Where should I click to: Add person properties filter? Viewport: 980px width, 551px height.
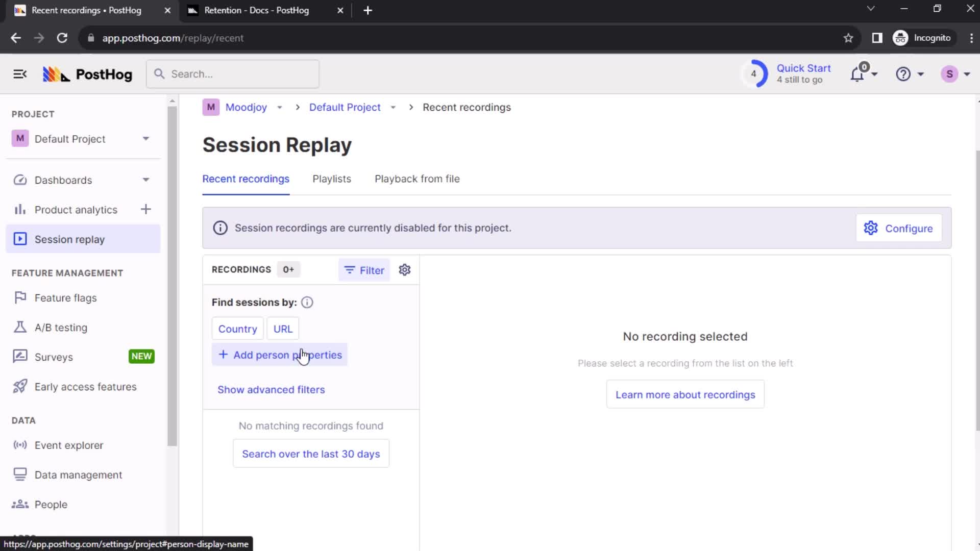tap(279, 355)
